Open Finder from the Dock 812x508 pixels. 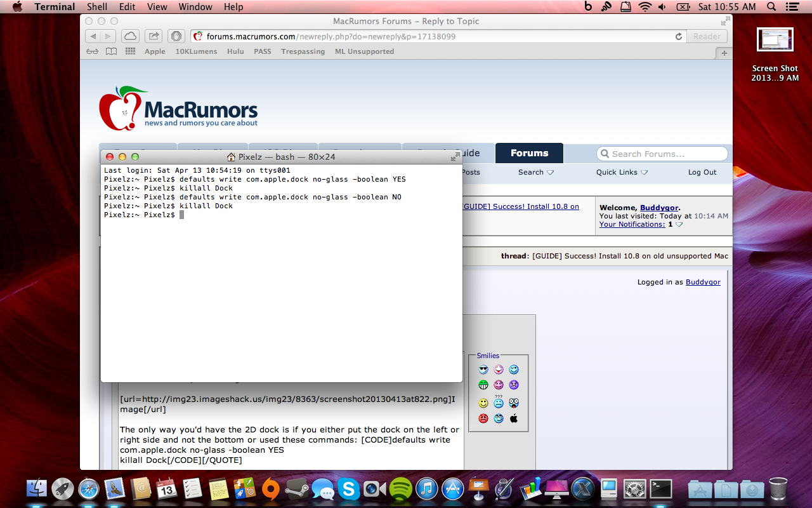pyautogui.click(x=37, y=488)
